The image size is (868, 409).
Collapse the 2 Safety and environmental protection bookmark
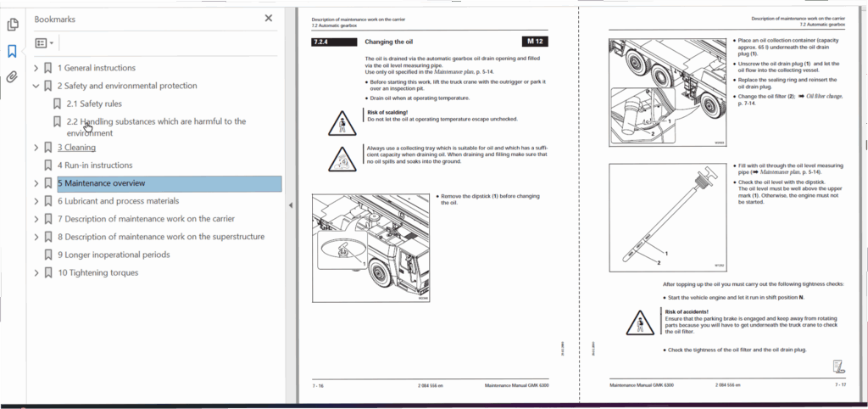coord(36,86)
